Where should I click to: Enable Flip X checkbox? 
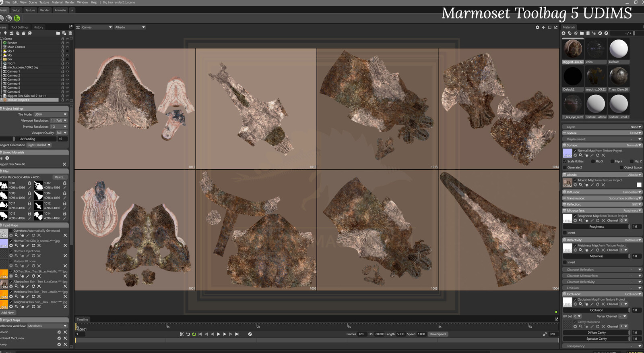tap(593, 161)
